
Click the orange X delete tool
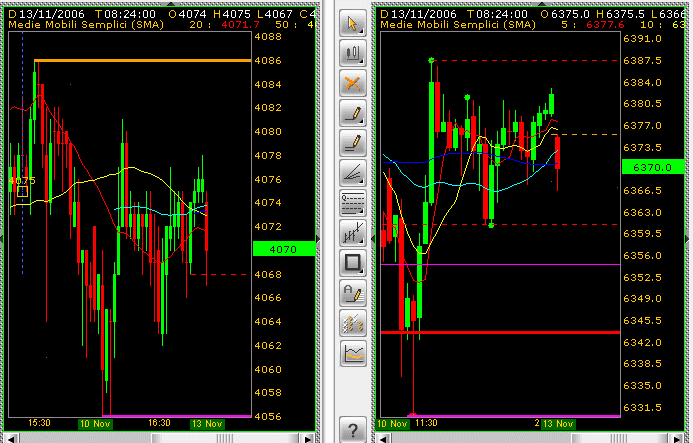(x=352, y=83)
